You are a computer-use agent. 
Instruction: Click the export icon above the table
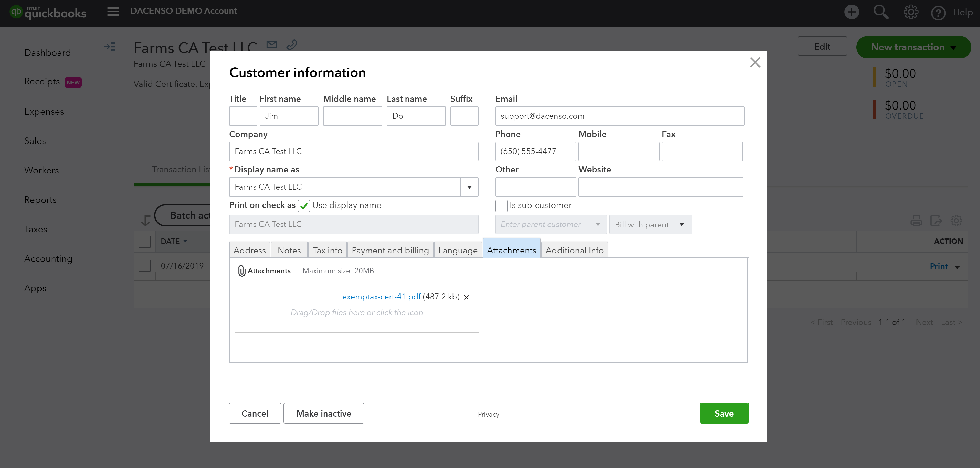pyautogui.click(x=936, y=221)
